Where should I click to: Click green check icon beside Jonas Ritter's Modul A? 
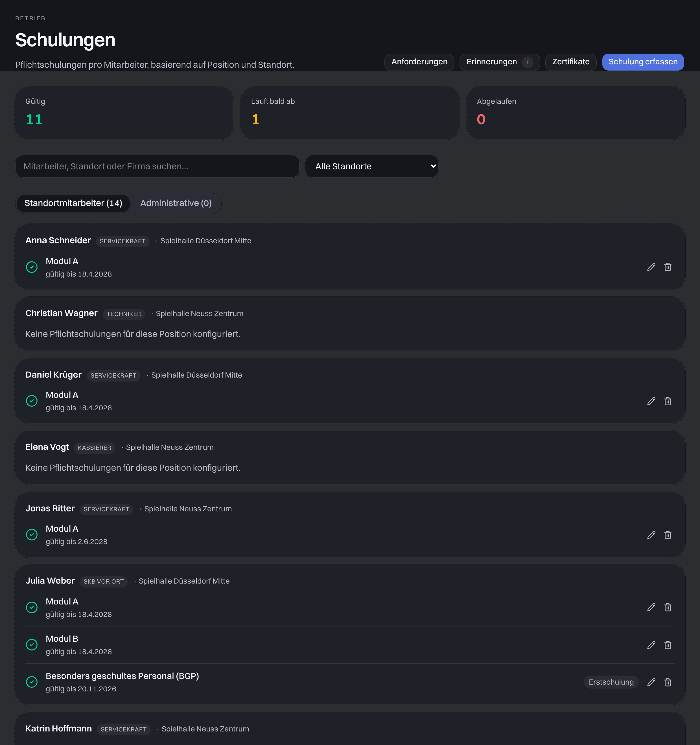pos(32,534)
